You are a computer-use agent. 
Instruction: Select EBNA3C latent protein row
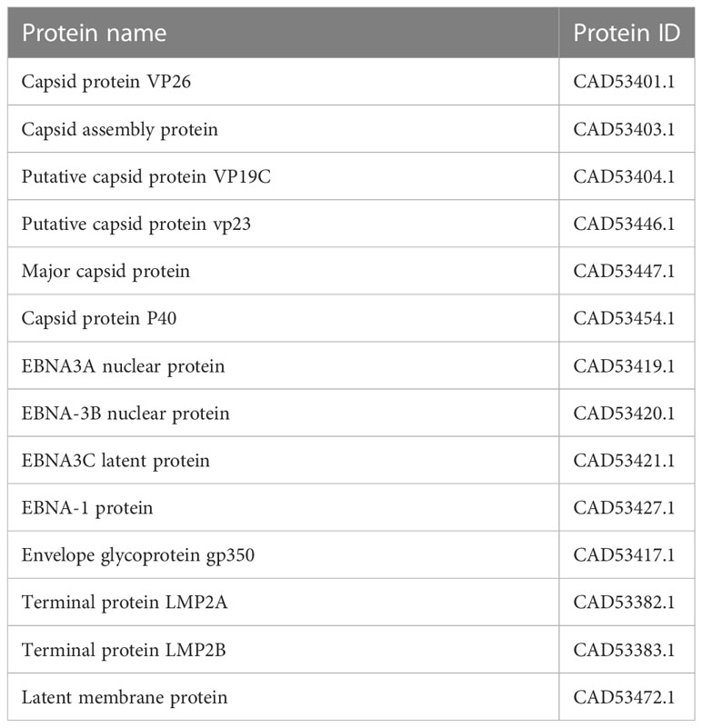coord(351,461)
